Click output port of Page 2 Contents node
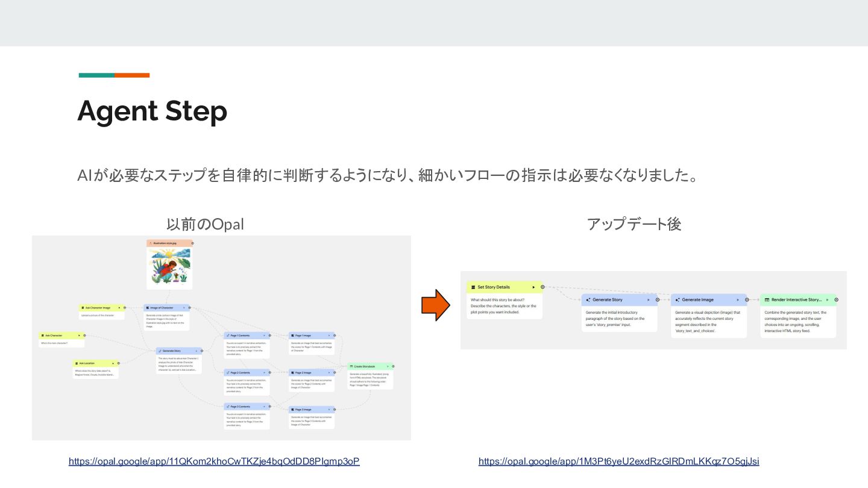868x488 pixels. tap(270, 373)
